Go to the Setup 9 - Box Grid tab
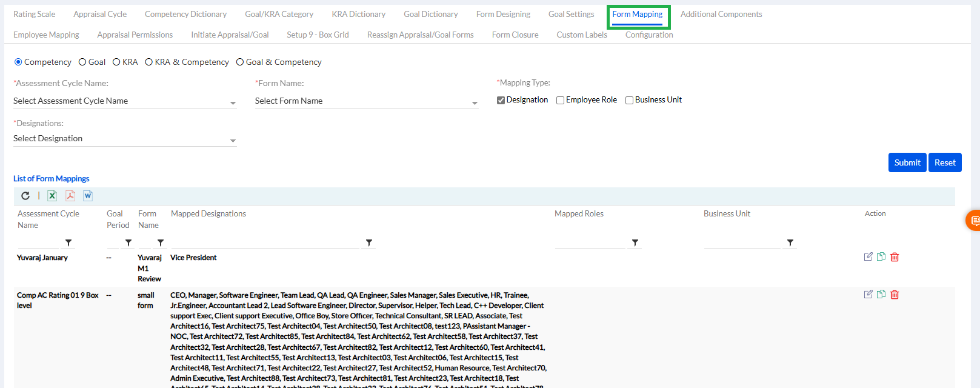 click(x=318, y=35)
